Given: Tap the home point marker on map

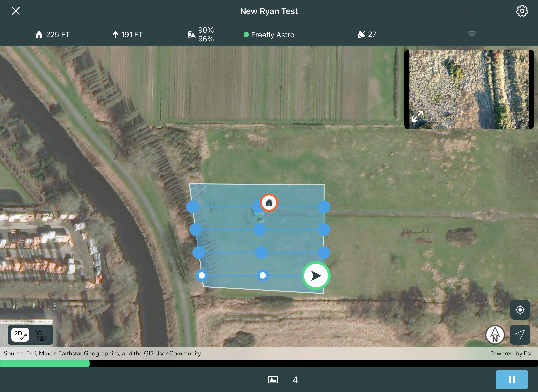Looking at the screenshot, I should (x=269, y=203).
